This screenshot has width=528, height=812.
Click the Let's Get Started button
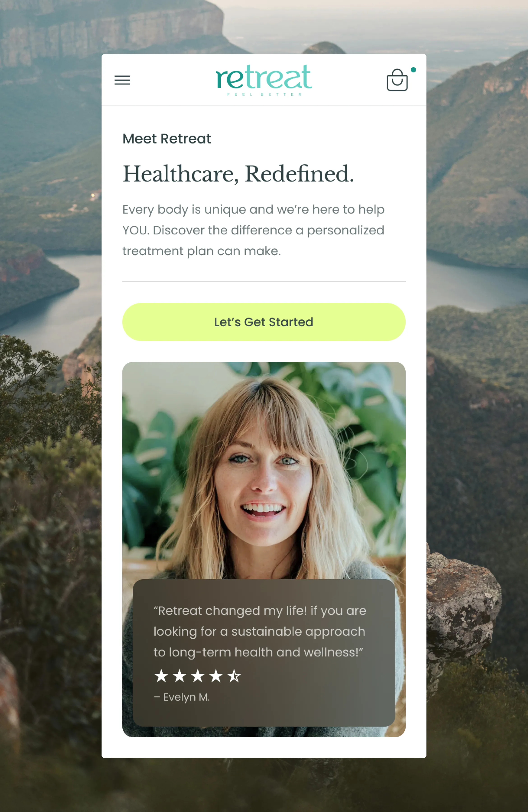[x=264, y=322]
